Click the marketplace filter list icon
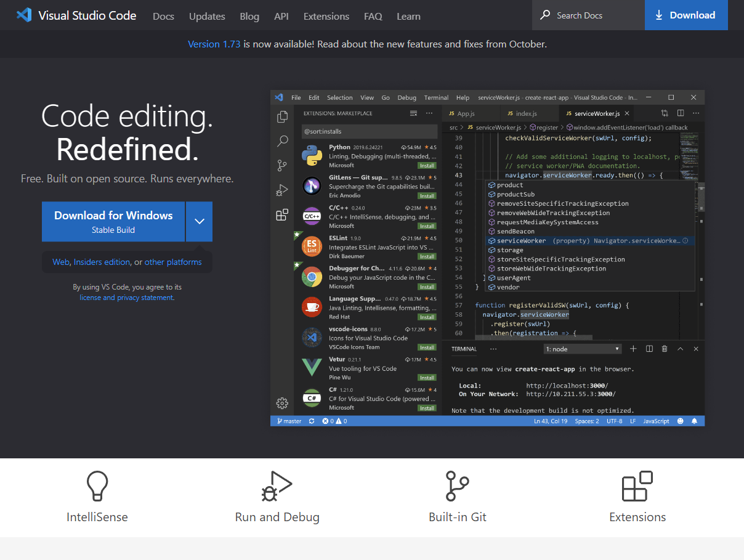 click(414, 113)
